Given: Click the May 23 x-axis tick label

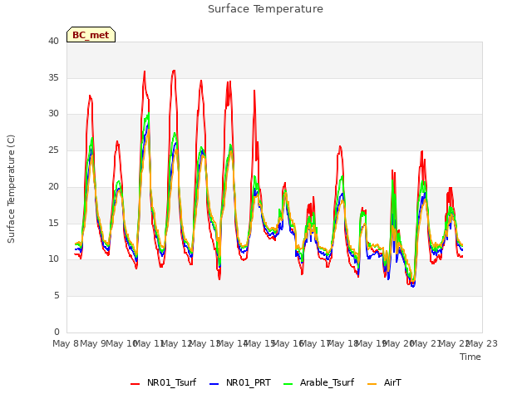Looking at the screenshot, I should coord(481,343).
